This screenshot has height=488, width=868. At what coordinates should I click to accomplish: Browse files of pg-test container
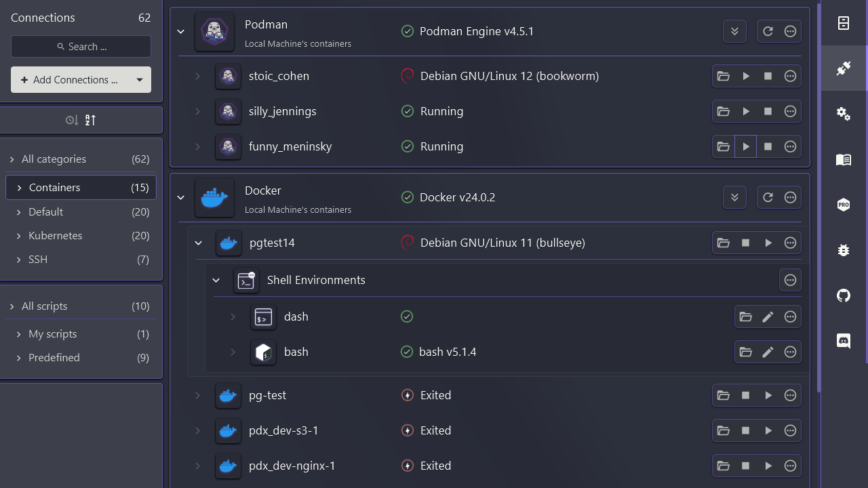click(724, 395)
